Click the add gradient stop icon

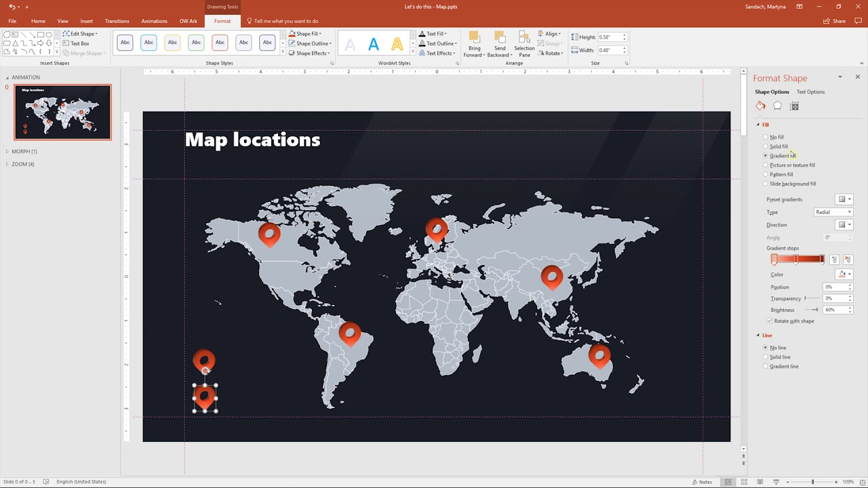(x=834, y=260)
